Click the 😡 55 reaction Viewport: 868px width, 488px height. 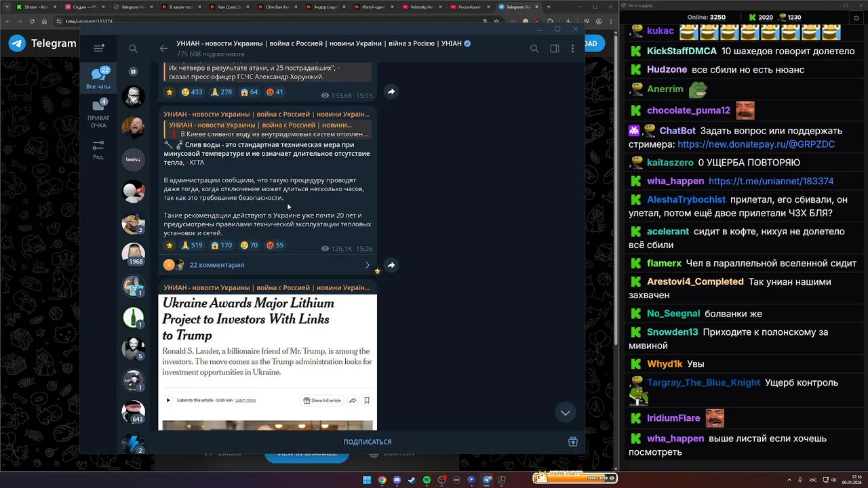click(275, 245)
